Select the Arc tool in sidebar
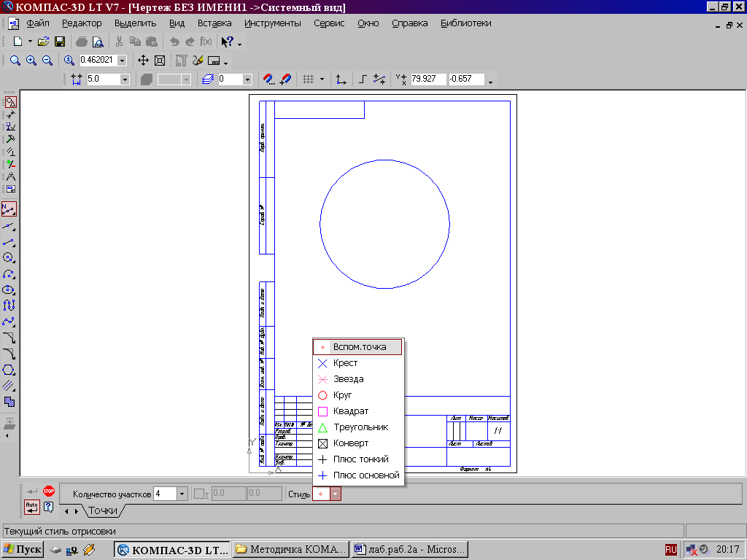The height and width of the screenshot is (560, 747). pyautogui.click(x=9, y=274)
